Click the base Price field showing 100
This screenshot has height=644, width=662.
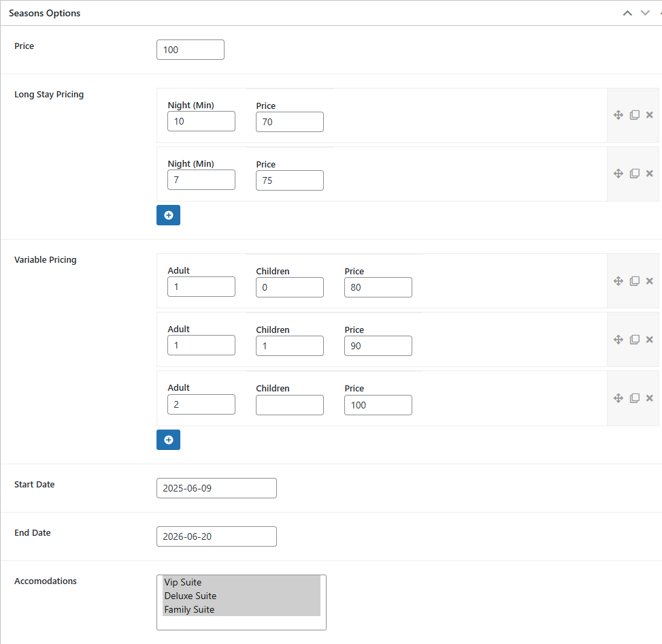(x=191, y=50)
